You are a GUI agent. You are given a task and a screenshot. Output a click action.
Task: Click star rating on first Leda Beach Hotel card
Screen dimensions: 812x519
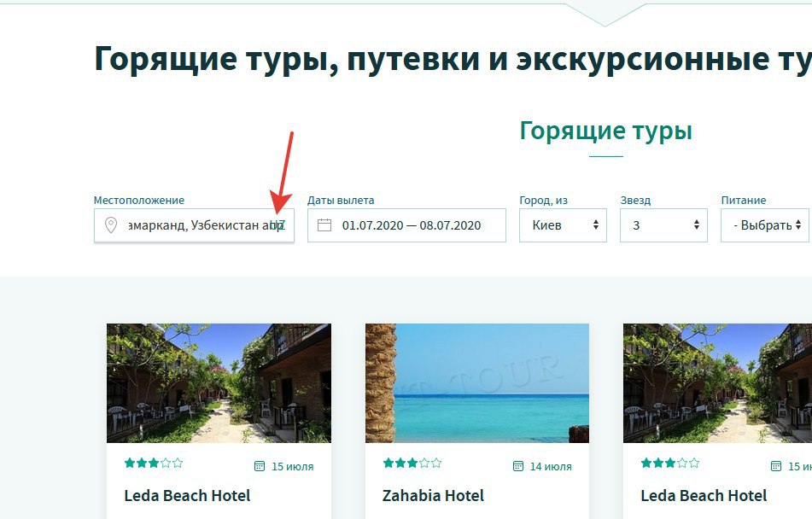coord(154,463)
